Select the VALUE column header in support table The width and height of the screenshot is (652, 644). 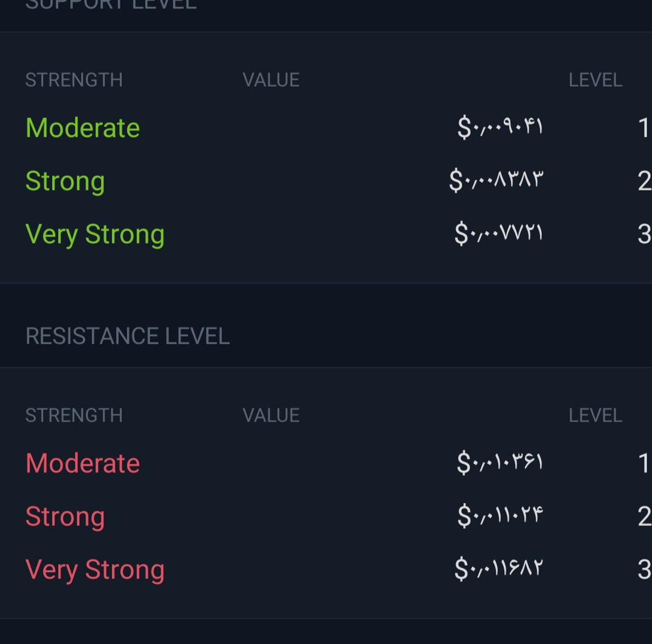click(271, 80)
